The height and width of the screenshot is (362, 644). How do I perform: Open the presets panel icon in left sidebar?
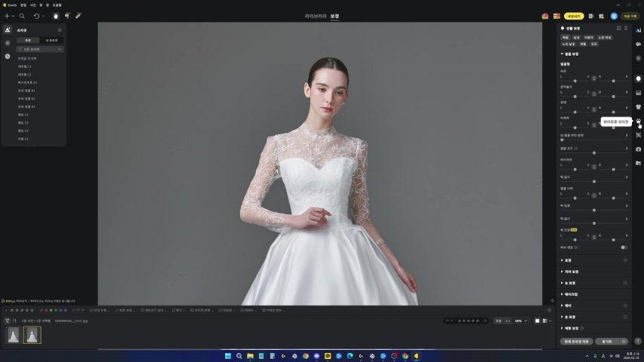8,30
